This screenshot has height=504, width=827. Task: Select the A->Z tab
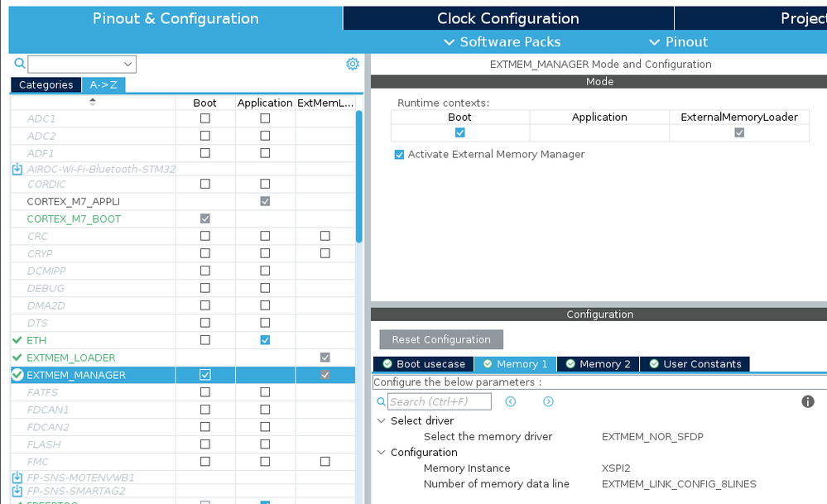103,85
